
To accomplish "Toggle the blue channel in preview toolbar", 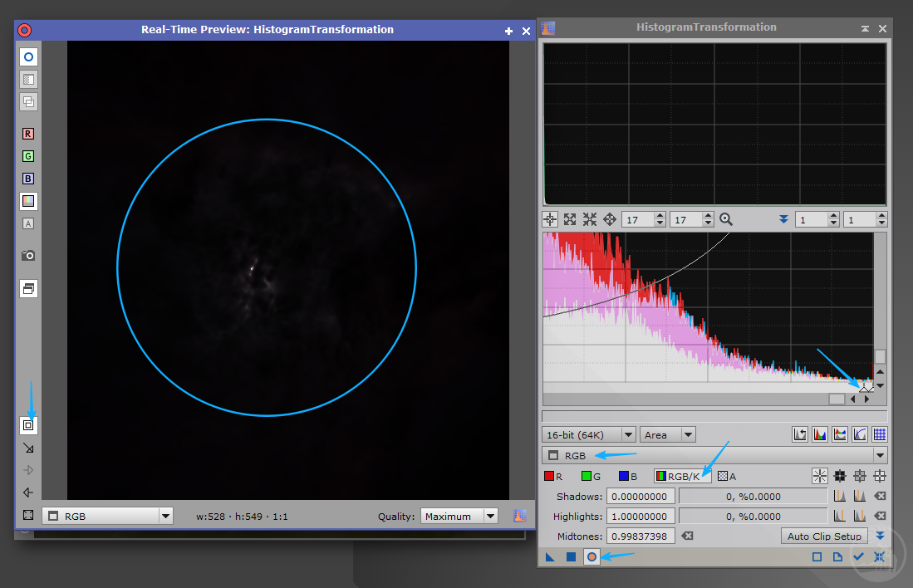I will (28, 179).
